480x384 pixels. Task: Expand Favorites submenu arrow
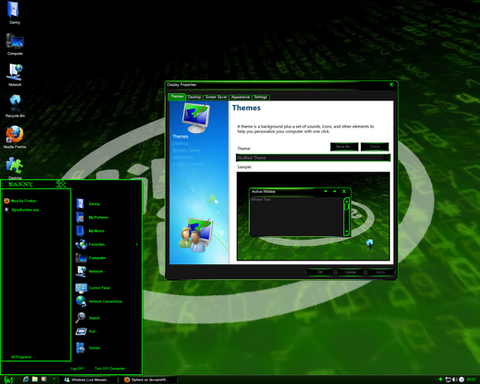pyautogui.click(x=137, y=244)
